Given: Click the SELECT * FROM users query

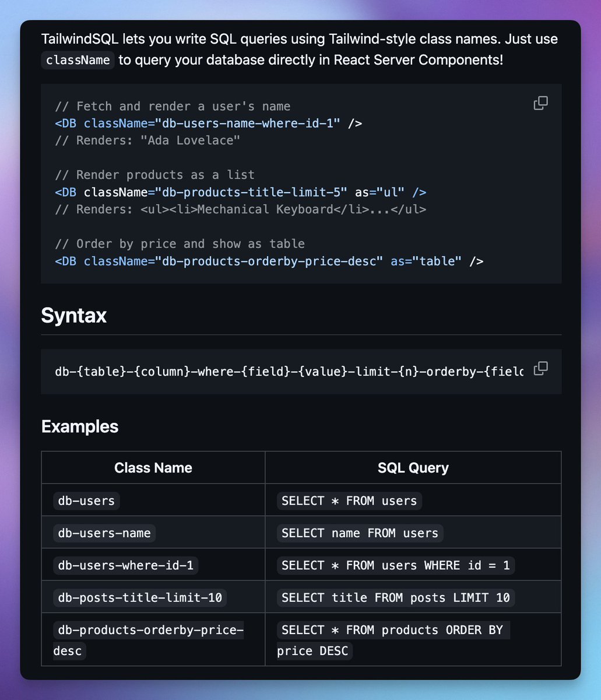Looking at the screenshot, I should (x=349, y=501).
